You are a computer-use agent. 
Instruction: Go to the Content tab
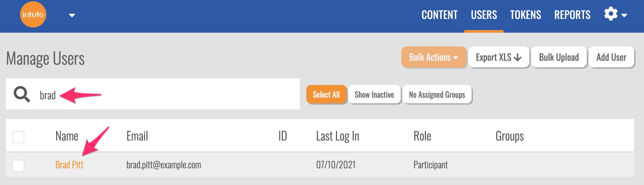(x=440, y=15)
